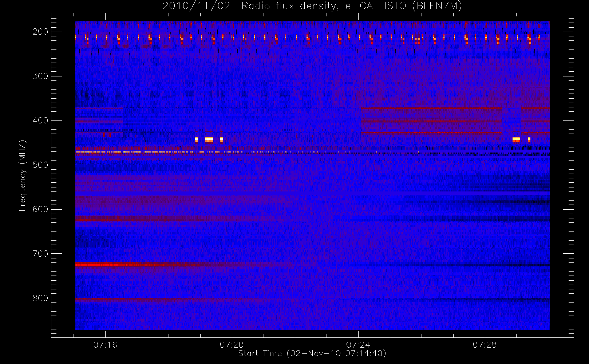Click the 07:20 time tick label
This screenshot has height=364, width=589.
232,345
